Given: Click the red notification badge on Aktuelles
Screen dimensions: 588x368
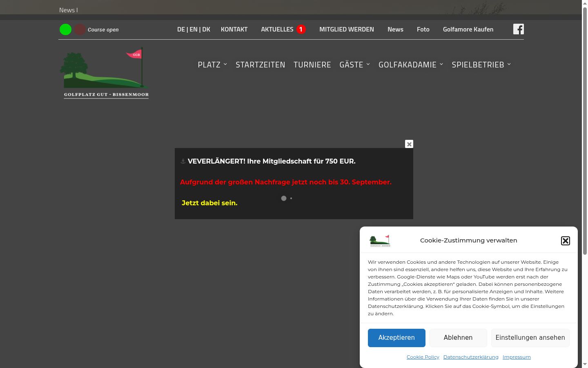Looking at the screenshot, I should point(301,29).
